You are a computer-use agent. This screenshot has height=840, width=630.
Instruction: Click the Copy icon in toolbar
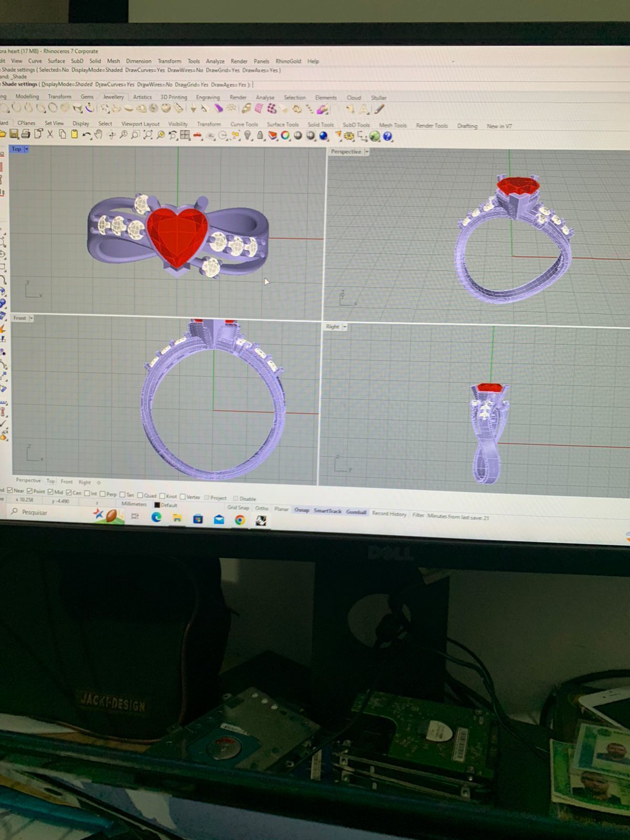pos(62,135)
